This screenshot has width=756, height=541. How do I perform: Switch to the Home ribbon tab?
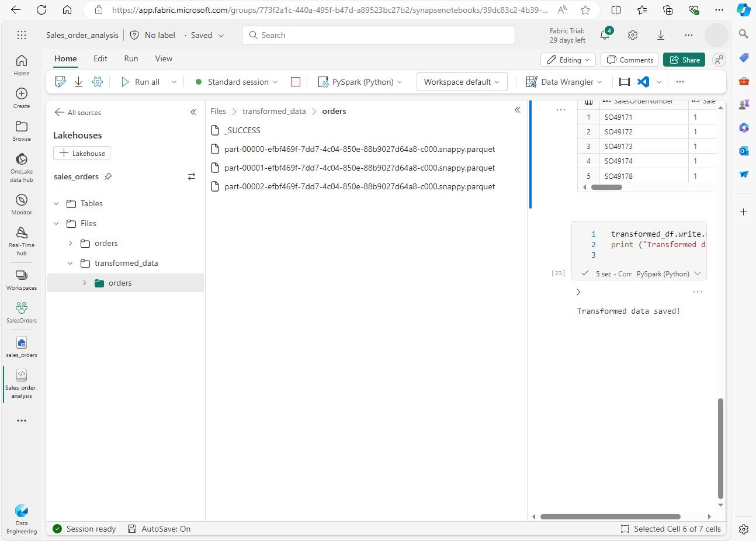[65, 58]
